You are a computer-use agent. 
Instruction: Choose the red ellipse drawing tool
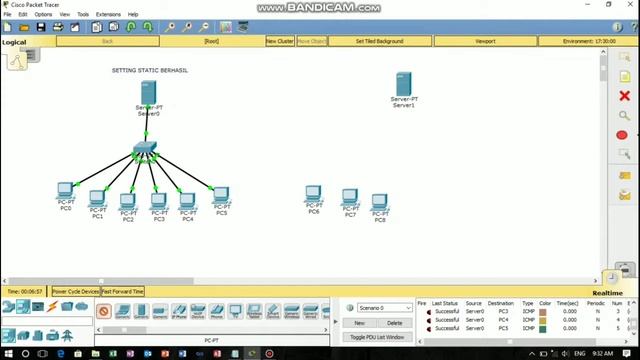coord(622,135)
